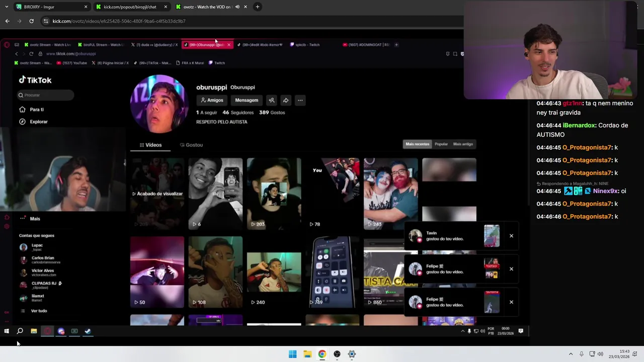The width and height of the screenshot is (644, 362).
Task: Open the Twitch bookmark in bookmarks bar
Action: pos(217,63)
